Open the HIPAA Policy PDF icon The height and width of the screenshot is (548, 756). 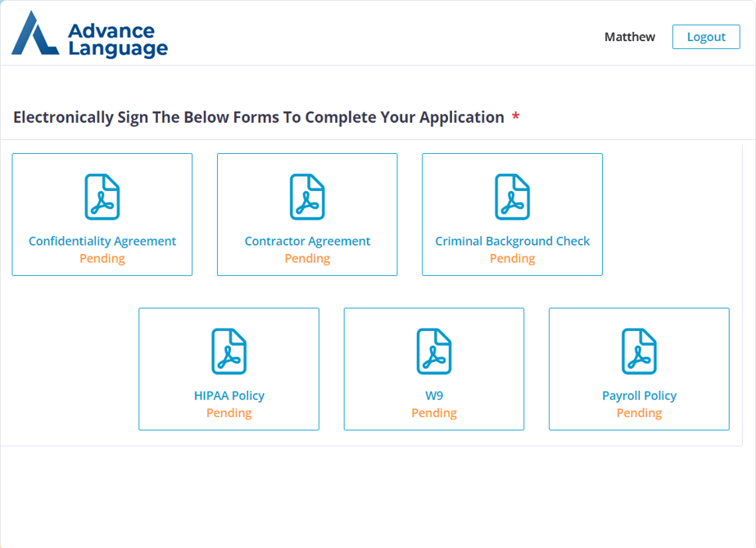[x=229, y=351]
